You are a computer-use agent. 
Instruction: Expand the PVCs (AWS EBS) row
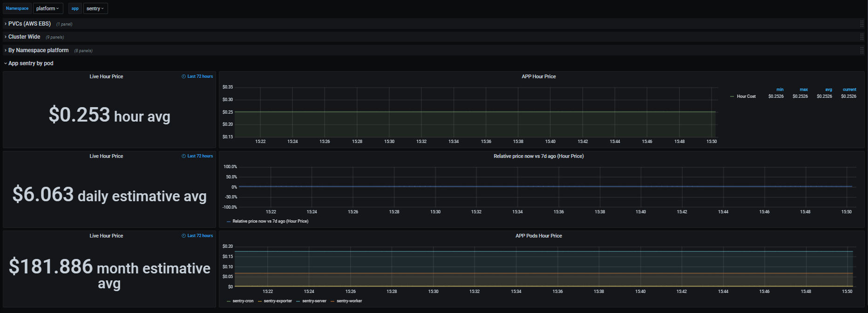click(29, 24)
